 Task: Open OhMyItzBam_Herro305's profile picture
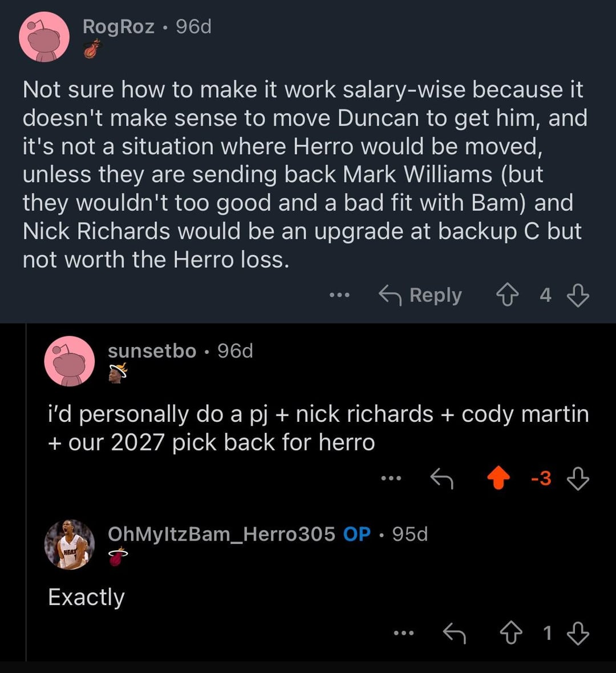click(69, 544)
